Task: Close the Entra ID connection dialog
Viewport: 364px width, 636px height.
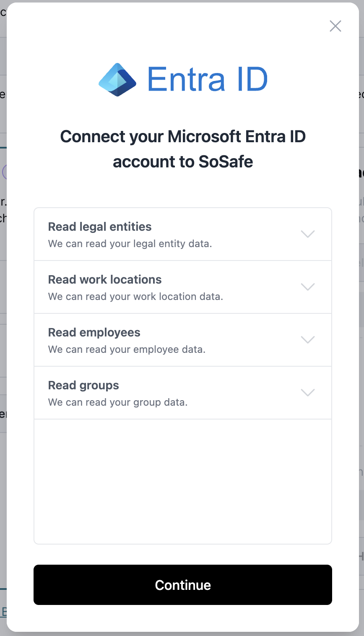Action: [335, 26]
